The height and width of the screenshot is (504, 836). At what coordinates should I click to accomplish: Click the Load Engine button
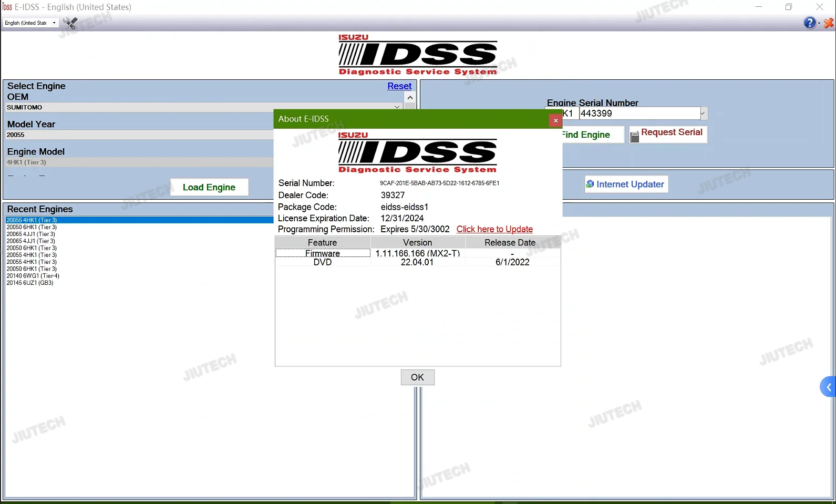[x=209, y=188]
